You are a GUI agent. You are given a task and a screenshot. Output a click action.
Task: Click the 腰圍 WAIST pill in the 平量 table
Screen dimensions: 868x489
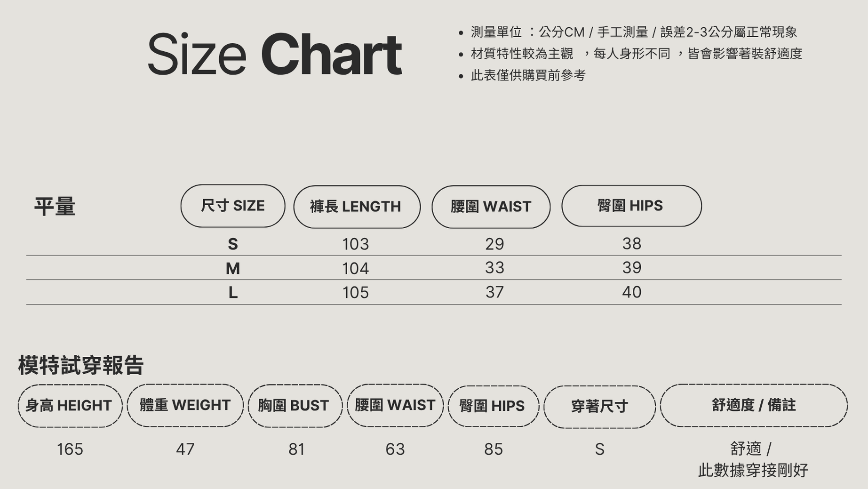[x=491, y=207]
